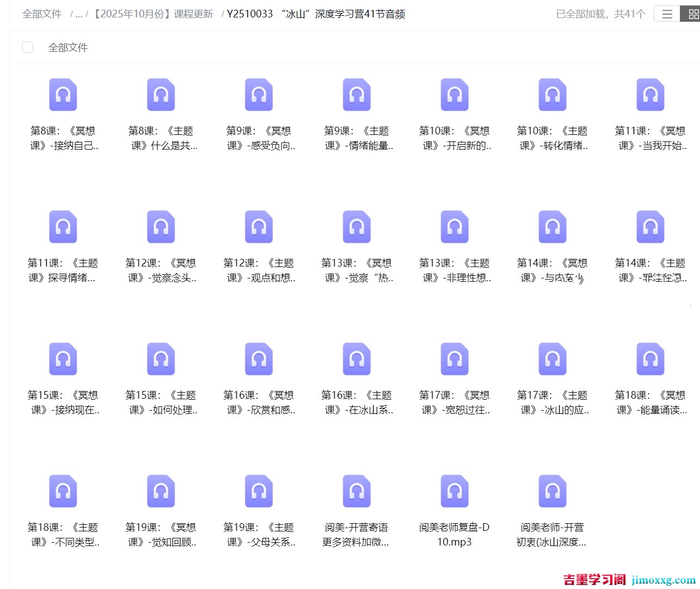This screenshot has height=589, width=700.
Task: Click the audio icon of 第10课主题课-转化情绪
Action: [552, 94]
